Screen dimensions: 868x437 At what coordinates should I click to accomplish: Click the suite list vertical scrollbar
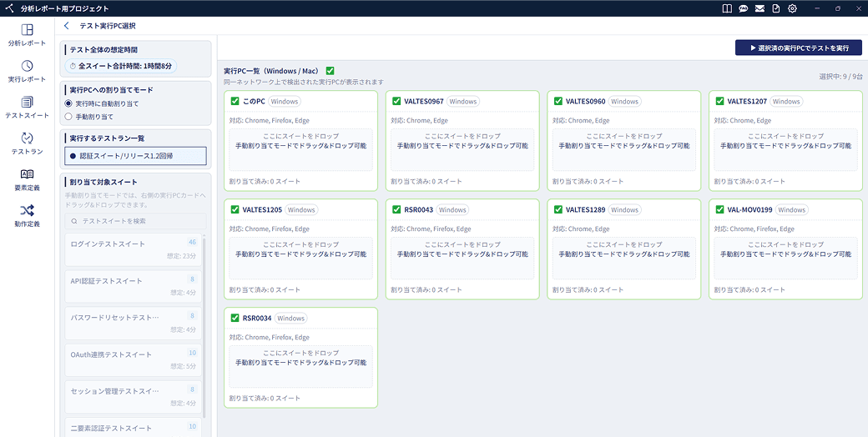click(204, 326)
